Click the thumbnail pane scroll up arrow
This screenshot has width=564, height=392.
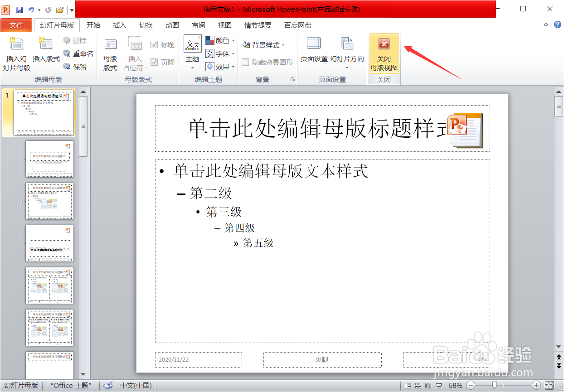[x=83, y=92]
